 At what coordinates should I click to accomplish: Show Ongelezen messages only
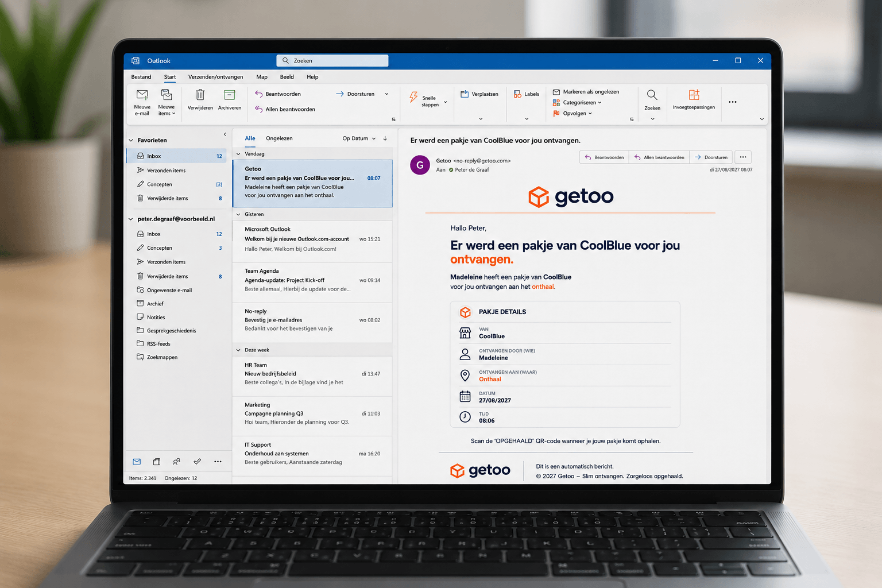coord(279,138)
